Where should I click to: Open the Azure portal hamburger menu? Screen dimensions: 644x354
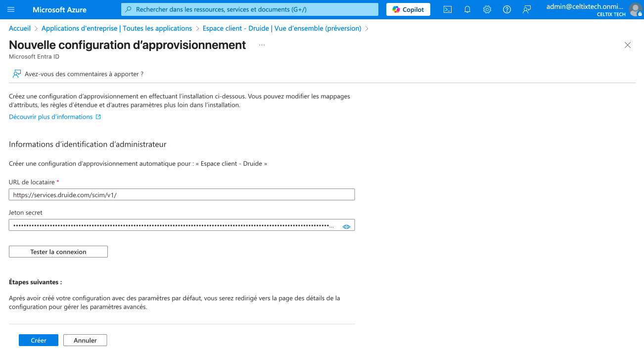(11, 9)
